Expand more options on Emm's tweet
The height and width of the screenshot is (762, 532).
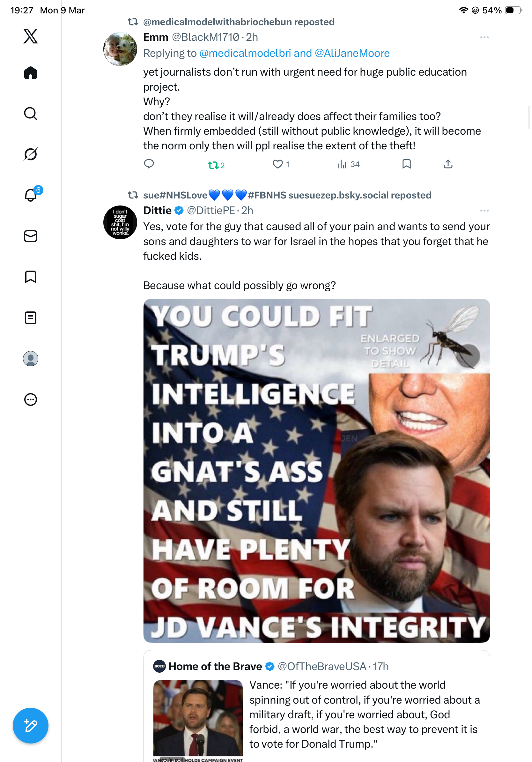point(484,38)
